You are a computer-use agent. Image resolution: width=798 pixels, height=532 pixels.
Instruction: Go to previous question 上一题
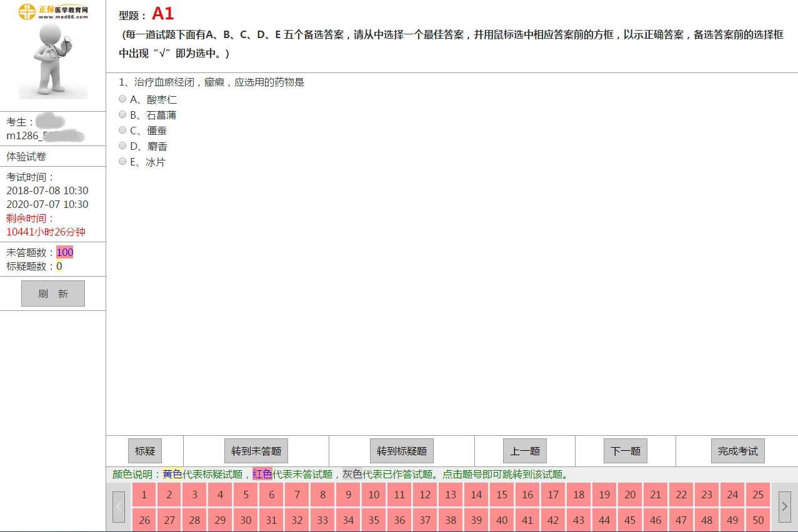point(525,451)
